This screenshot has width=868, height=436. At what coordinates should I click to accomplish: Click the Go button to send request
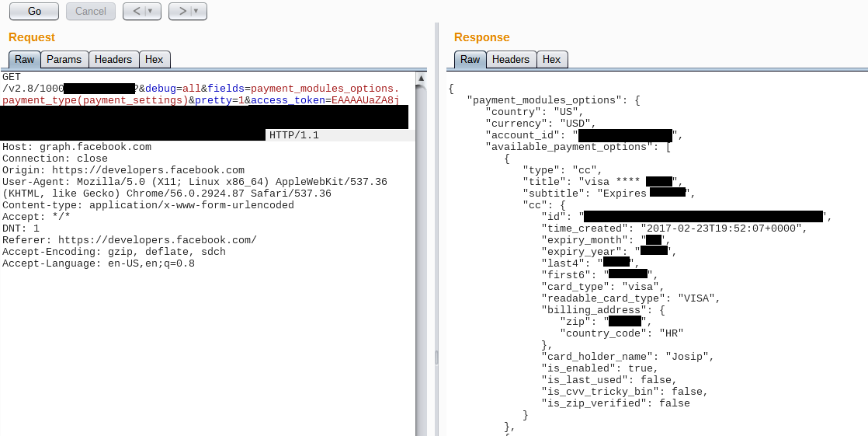coord(34,11)
